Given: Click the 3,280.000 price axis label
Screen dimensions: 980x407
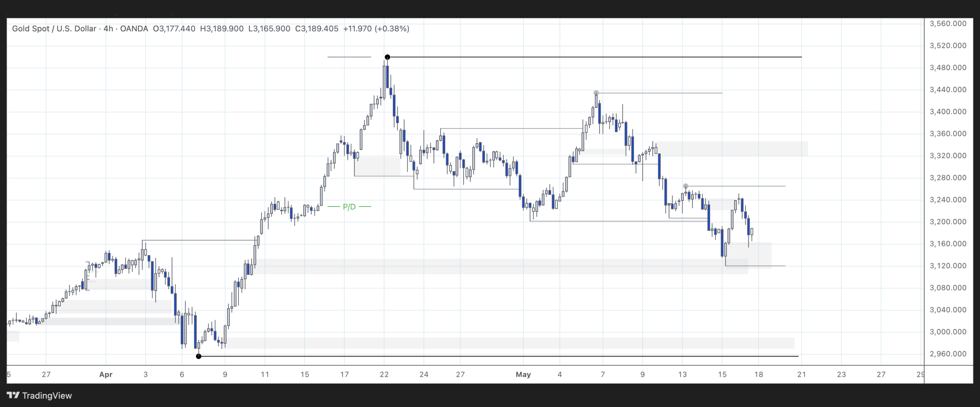Looking at the screenshot, I should (x=948, y=178).
